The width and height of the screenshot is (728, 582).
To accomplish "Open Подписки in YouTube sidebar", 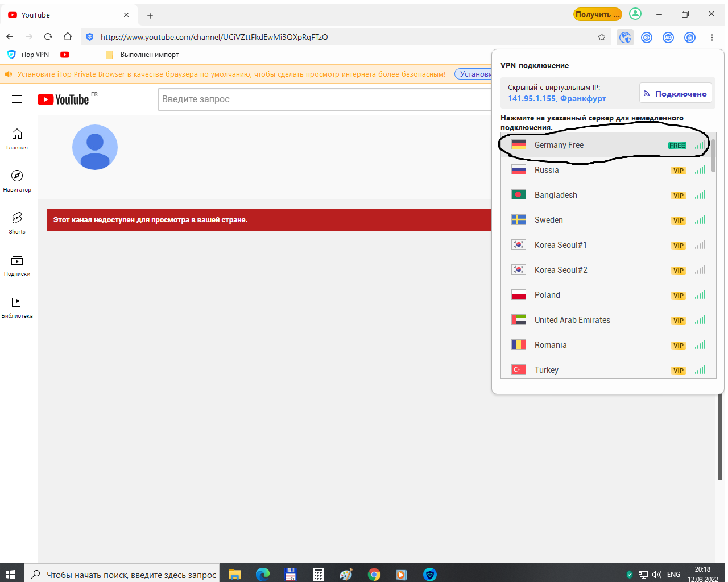I will (x=17, y=265).
